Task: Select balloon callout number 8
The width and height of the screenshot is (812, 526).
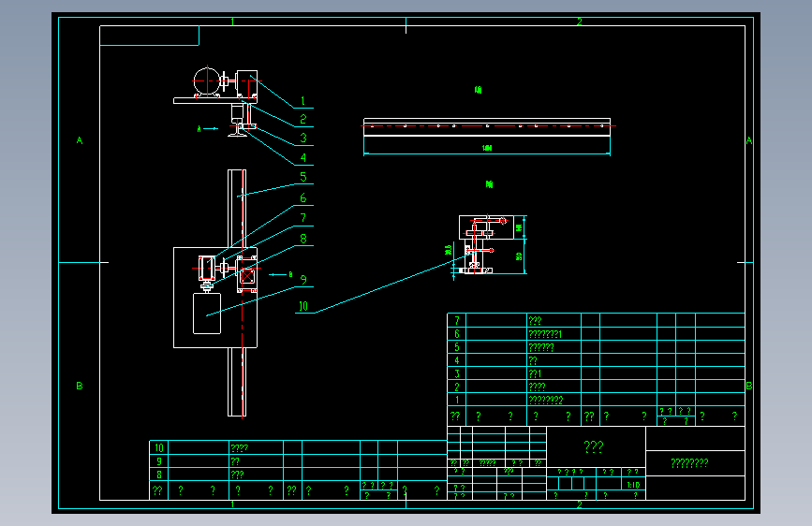Action: click(303, 239)
